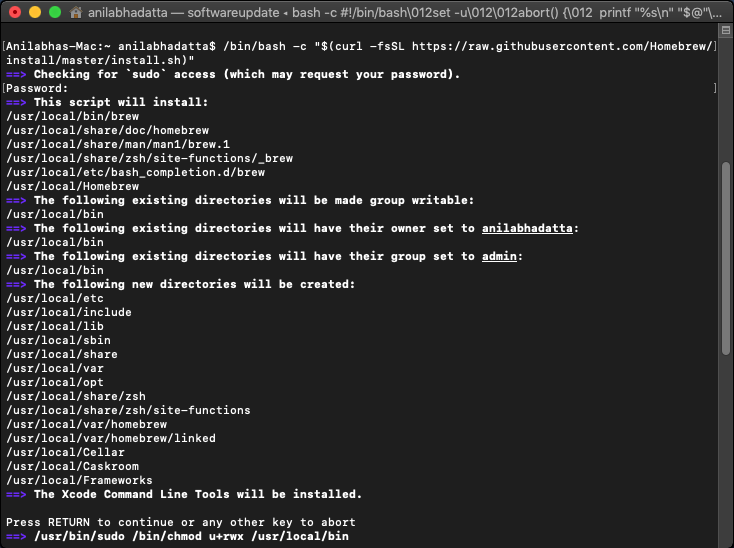Screen dimensions: 734x548
Task: Maximize the Terminal window with green button
Action: click(54, 13)
